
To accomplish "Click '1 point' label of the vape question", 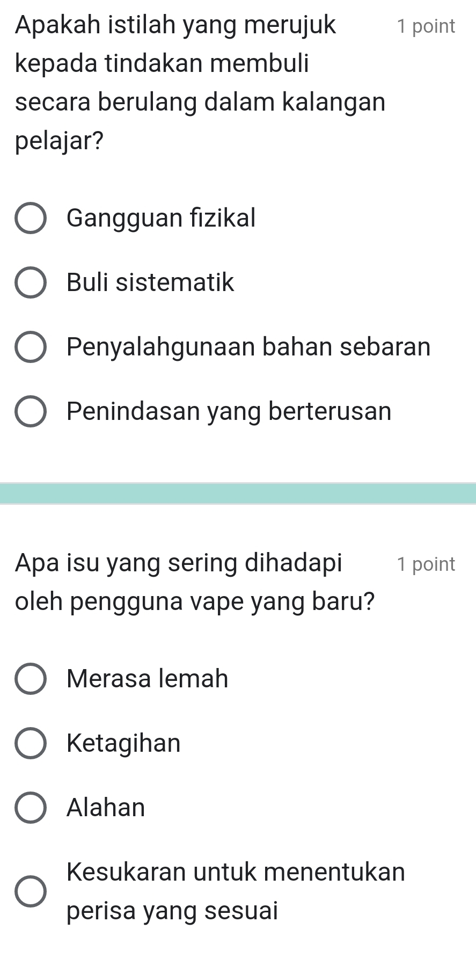I will [426, 564].
